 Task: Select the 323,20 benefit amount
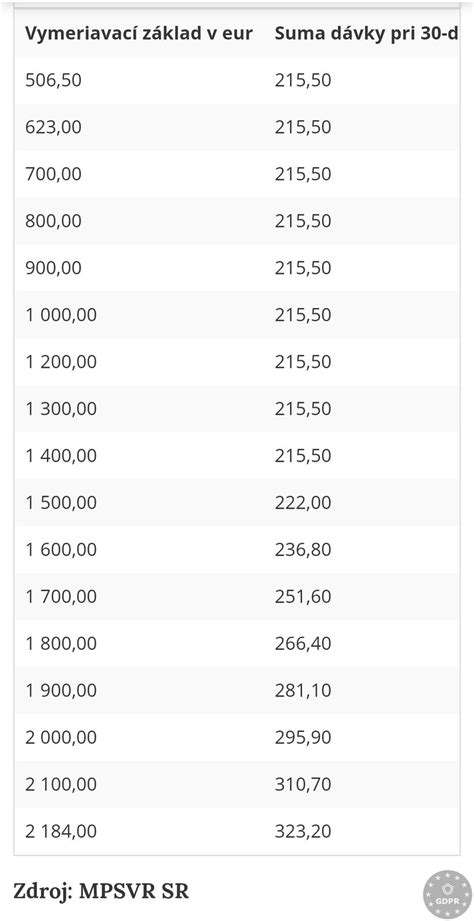[303, 831]
